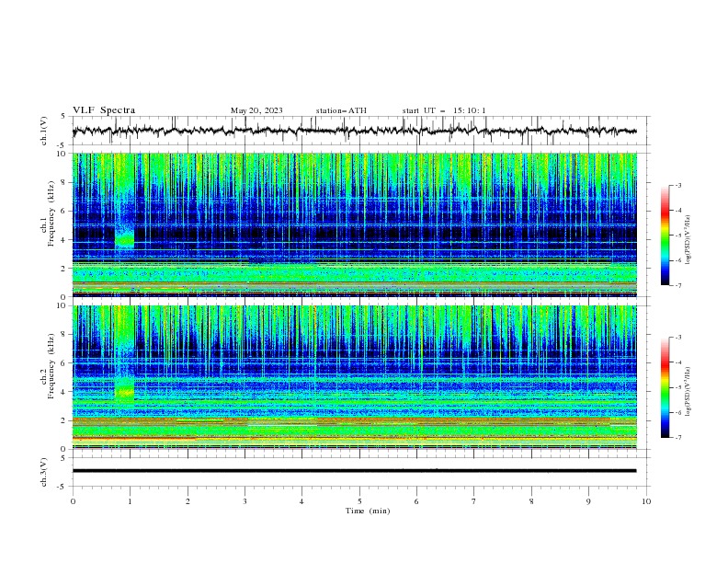Click the ch.1 color scale bar

(665, 235)
